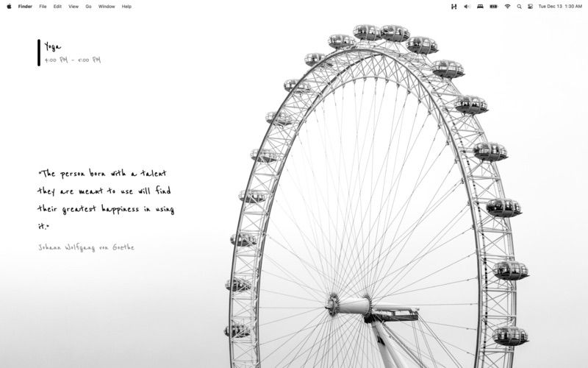This screenshot has height=368, width=588.
Task: Click the bed Focus icon in menu bar
Action: [x=480, y=7]
